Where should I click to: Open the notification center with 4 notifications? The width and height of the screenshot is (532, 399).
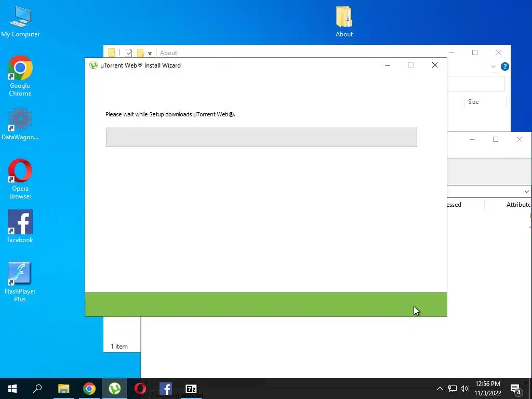click(516, 389)
